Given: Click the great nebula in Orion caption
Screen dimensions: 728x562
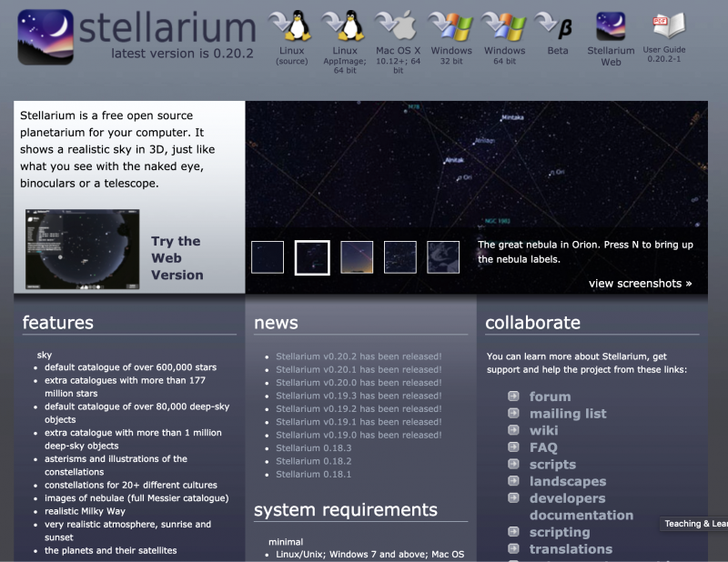Looking at the screenshot, I should click(585, 252).
